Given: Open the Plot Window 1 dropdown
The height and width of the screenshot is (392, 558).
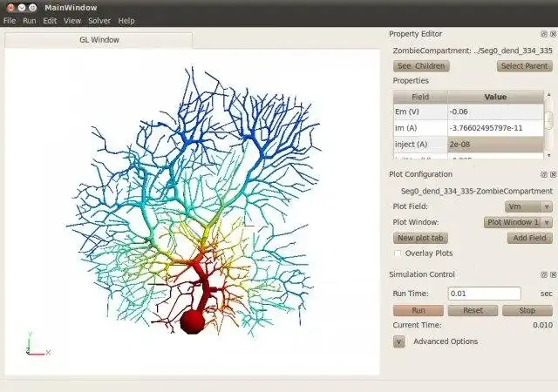Looking at the screenshot, I should 518,222.
